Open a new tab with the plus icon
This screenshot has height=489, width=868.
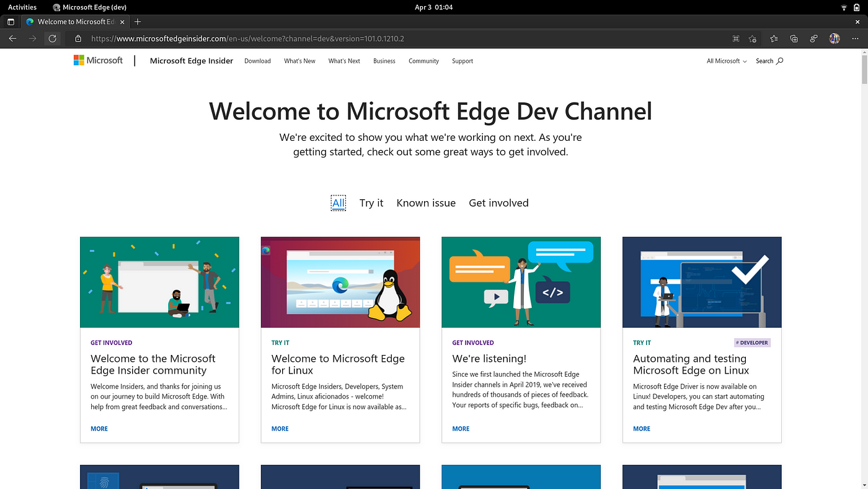pyautogui.click(x=138, y=22)
